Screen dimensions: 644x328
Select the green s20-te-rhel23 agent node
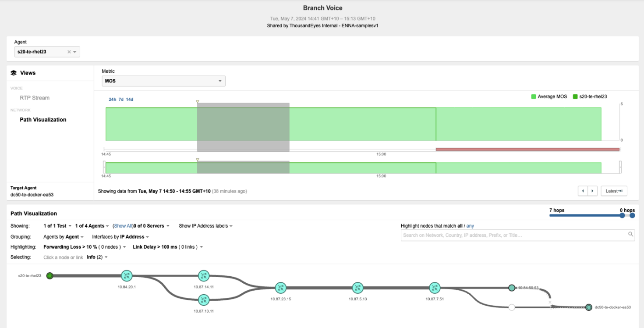tap(50, 276)
